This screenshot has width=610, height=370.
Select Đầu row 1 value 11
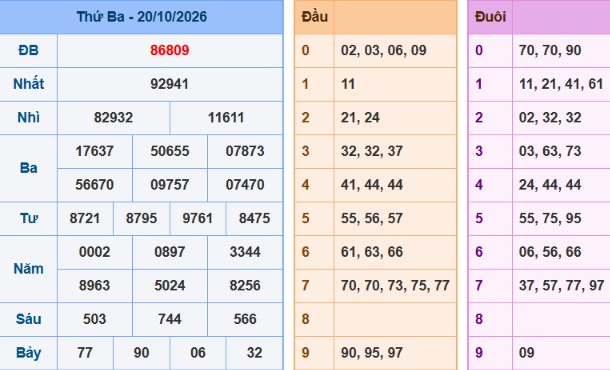click(x=348, y=84)
